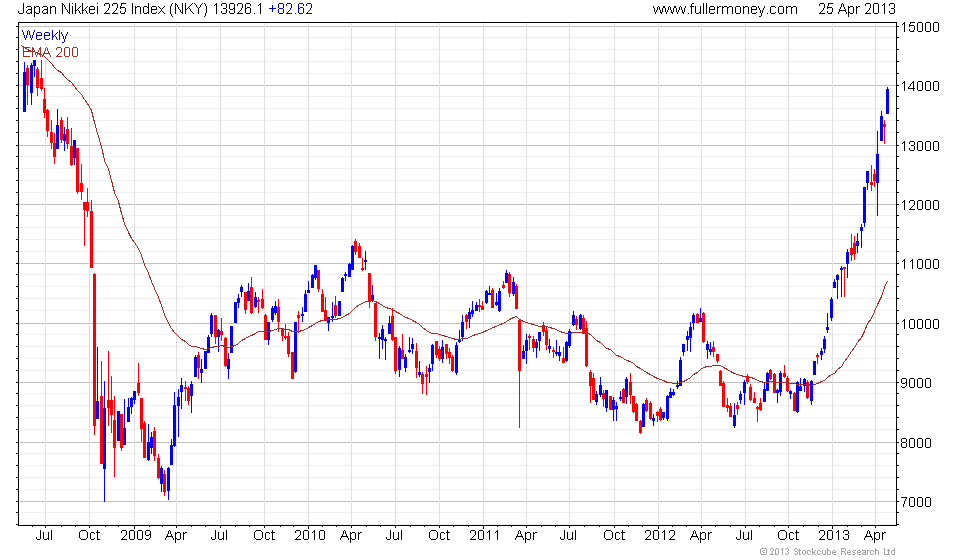
Task: Click the 12000 y-axis label
Action: (x=919, y=205)
